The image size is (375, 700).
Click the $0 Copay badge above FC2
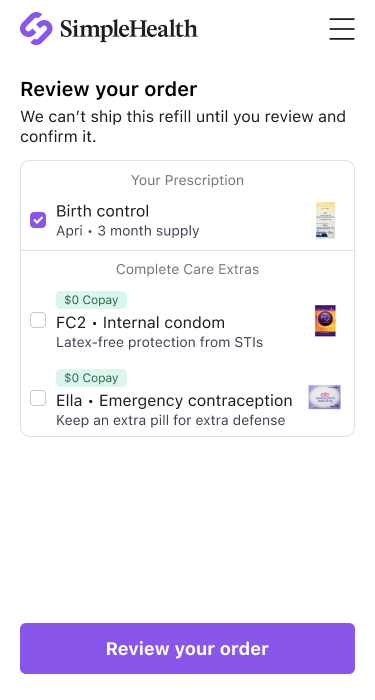pyautogui.click(x=92, y=300)
